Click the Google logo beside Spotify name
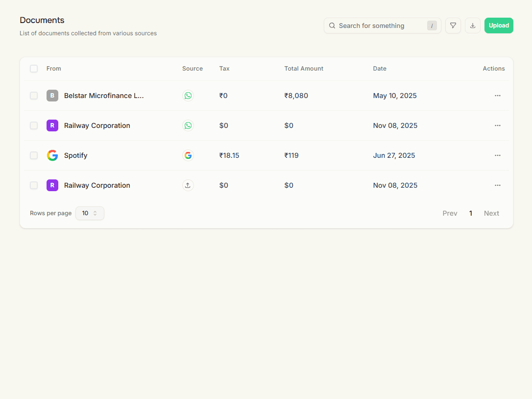 52,155
